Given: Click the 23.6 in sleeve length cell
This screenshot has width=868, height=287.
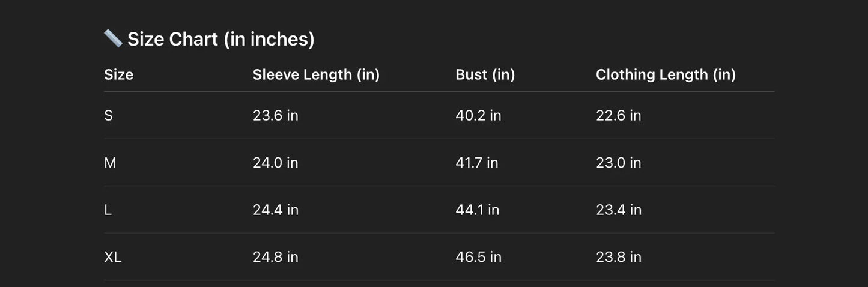Looking at the screenshot, I should pyautogui.click(x=275, y=115).
